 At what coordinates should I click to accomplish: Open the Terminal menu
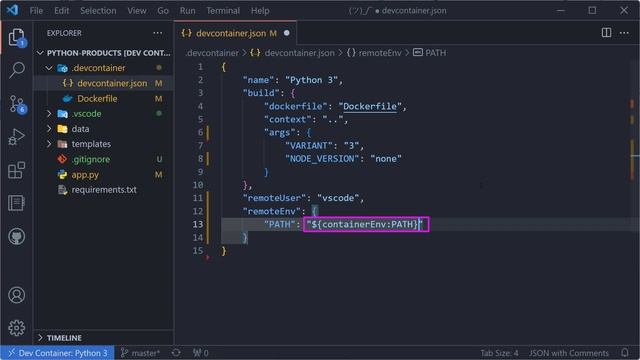222,11
